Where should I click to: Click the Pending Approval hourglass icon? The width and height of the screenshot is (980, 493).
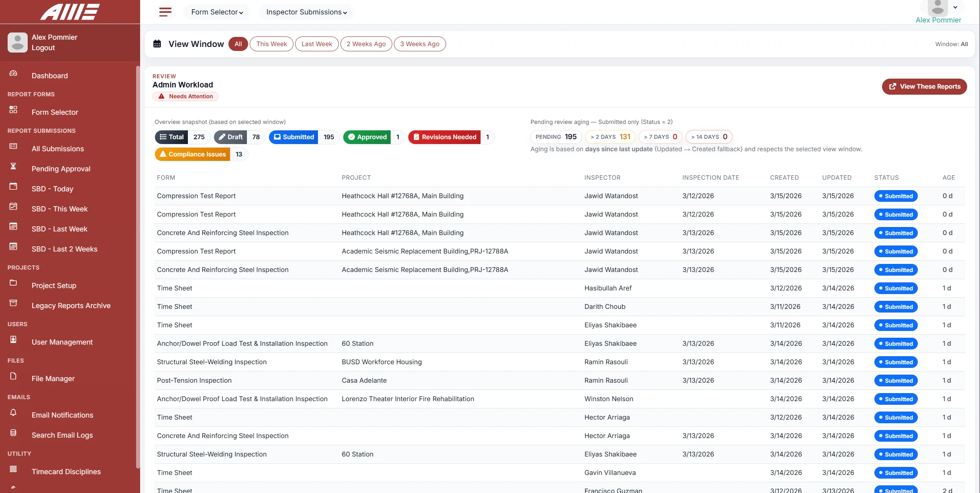(x=13, y=166)
